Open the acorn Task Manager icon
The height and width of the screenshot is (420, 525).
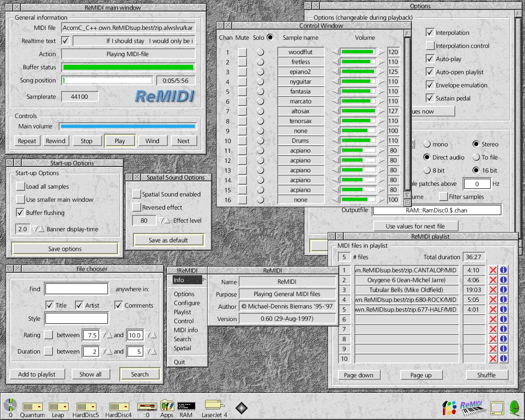(x=514, y=407)
